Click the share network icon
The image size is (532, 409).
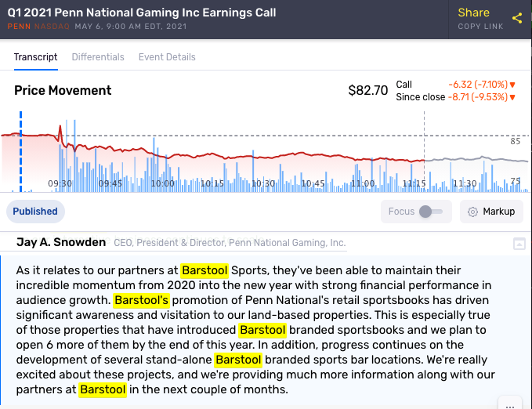[x=517, y=18]
